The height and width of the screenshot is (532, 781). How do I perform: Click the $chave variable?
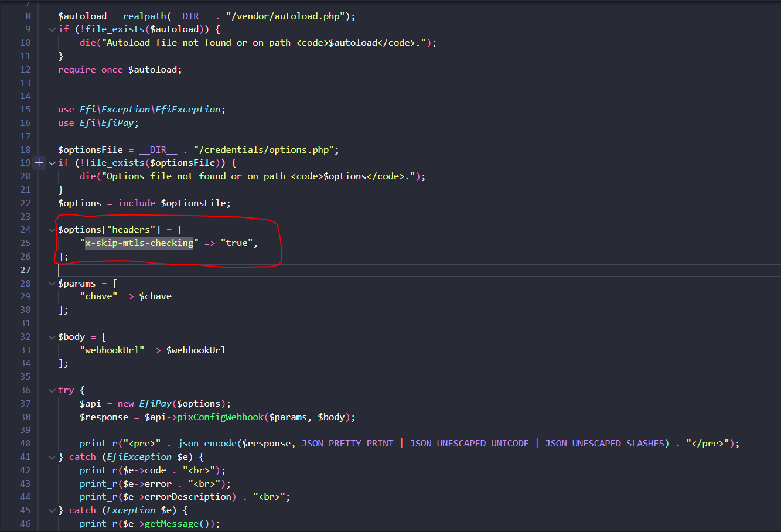(155, 296)
